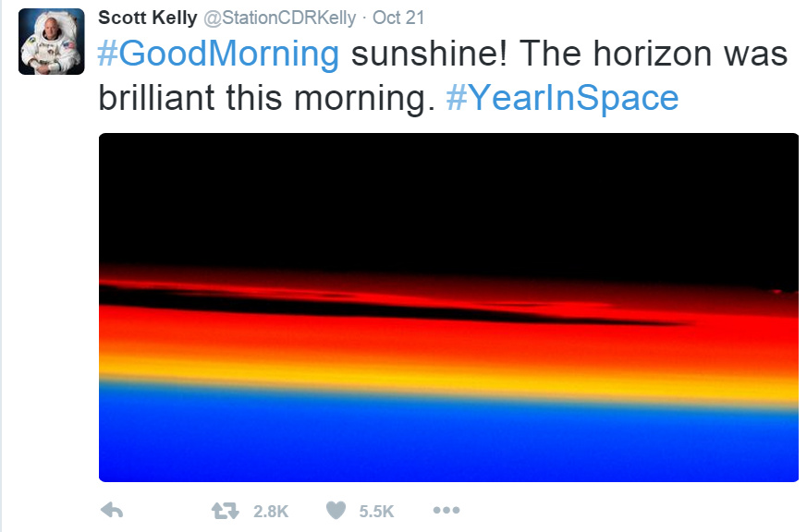
Task: Follow the #YearInSpace hashtag link
Action: click(562, 98)
